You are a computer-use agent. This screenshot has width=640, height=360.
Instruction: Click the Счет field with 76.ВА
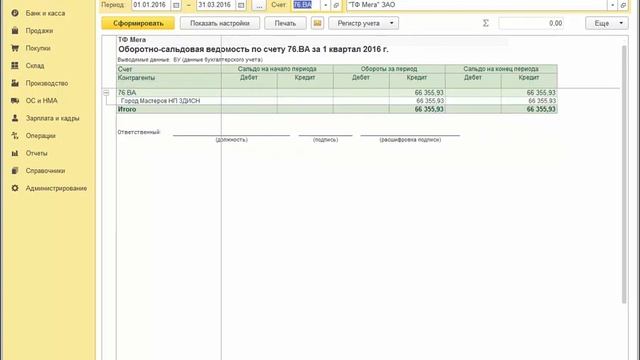pos(307,5)
